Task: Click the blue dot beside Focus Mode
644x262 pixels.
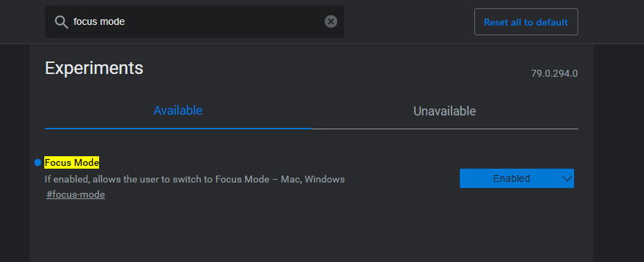Action: click(x=38, y=162)
